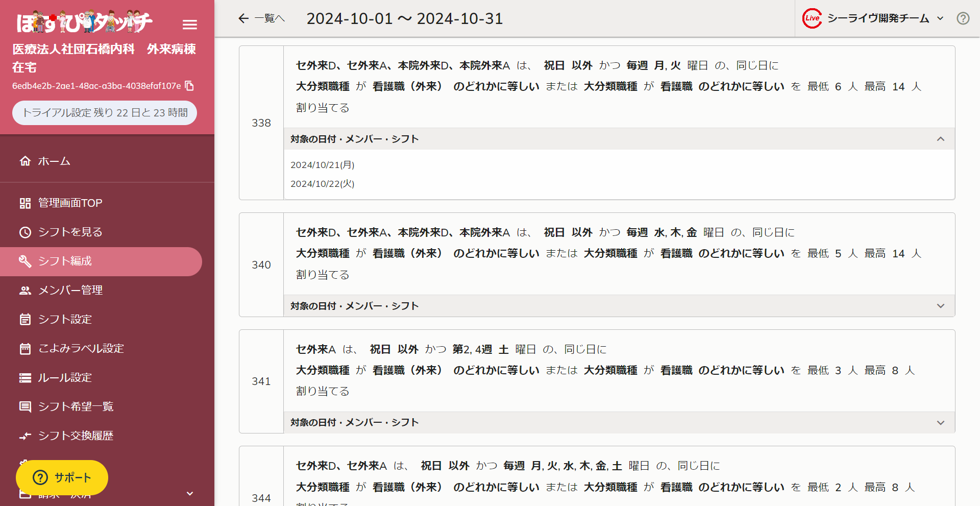
Task: Click the swap icon beside シフト交換履歴
Action: [x=25, y=436]
